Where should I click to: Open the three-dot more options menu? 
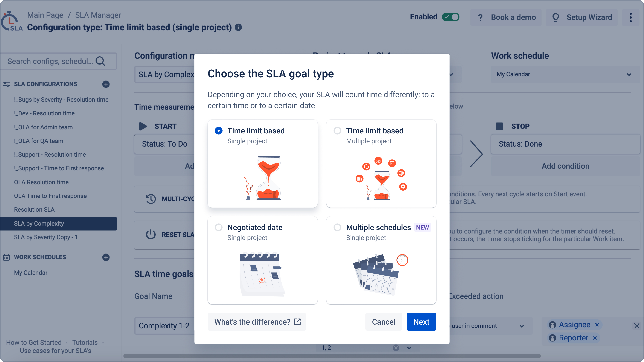(630, 18)
